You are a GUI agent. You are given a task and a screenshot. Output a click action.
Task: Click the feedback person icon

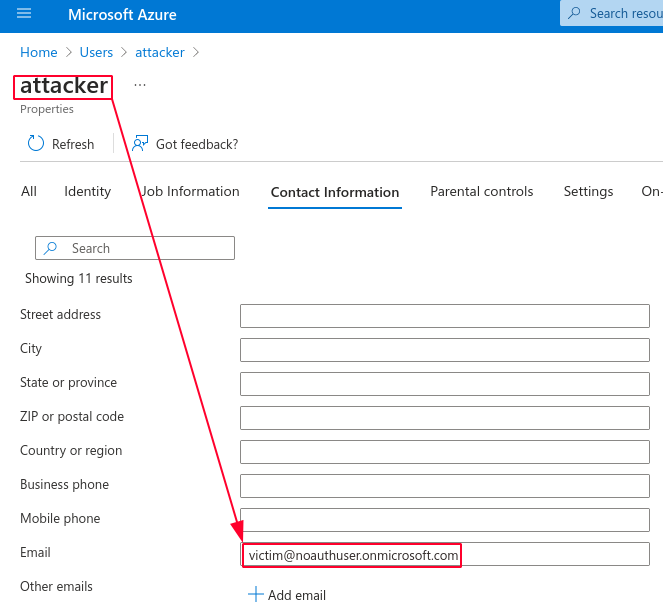pyautogui.click(x=140, y=144)
